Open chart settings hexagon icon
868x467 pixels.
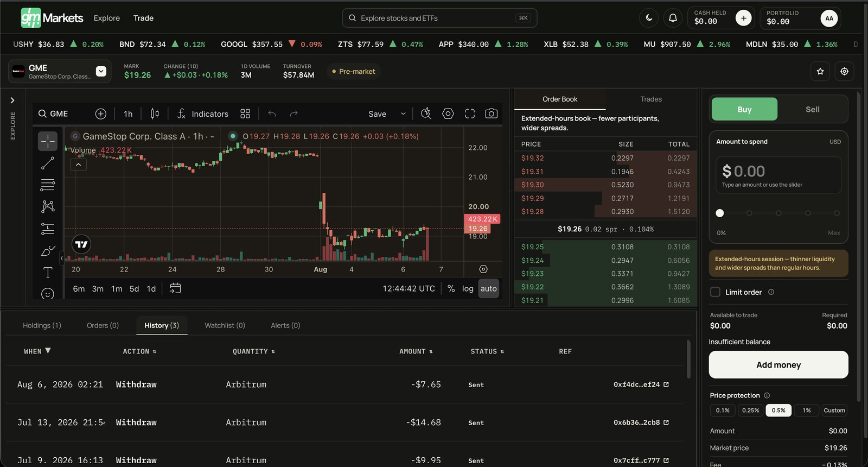[x=448, y=113]
